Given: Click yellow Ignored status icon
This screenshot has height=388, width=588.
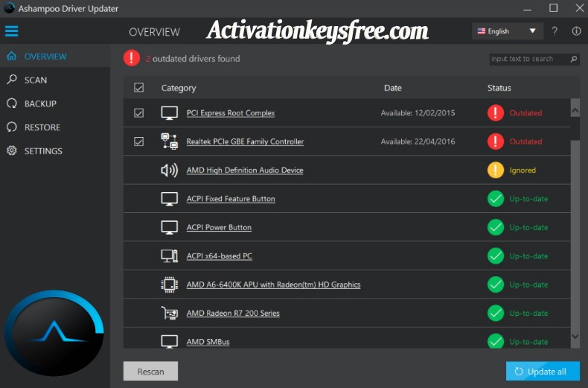Looking at the screenshot, I should pos(496,170).
